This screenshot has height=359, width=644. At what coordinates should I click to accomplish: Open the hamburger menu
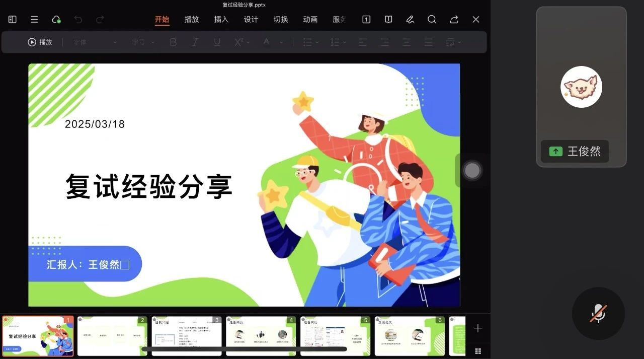34,19
